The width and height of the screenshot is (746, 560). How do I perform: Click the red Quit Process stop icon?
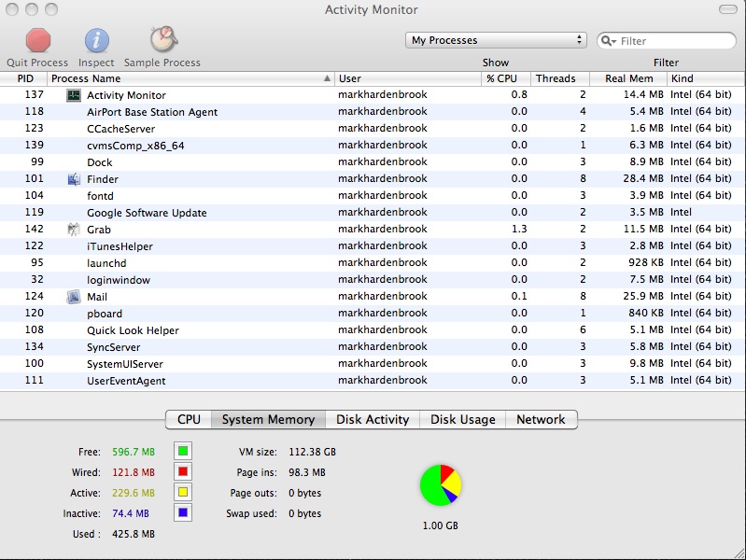point(38,40)
